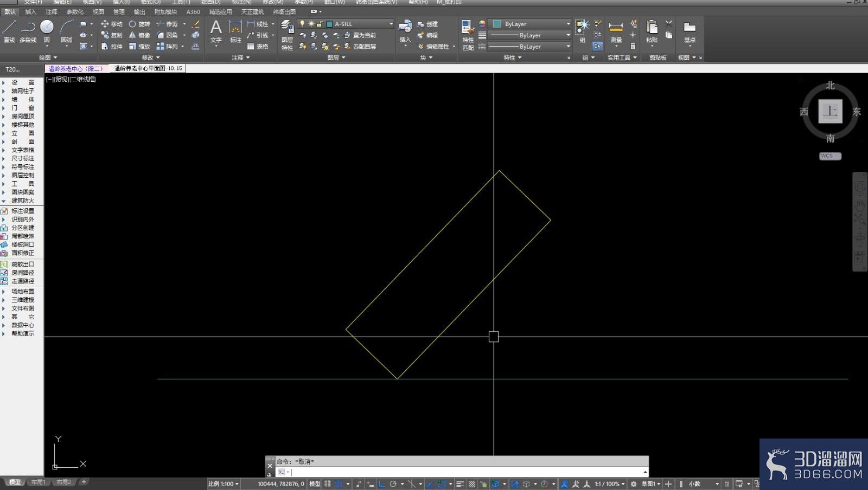Switch to 温岭养老中心（暗二） drawing tab
This screenshot has height=490, width=868.
pos(76,68)
